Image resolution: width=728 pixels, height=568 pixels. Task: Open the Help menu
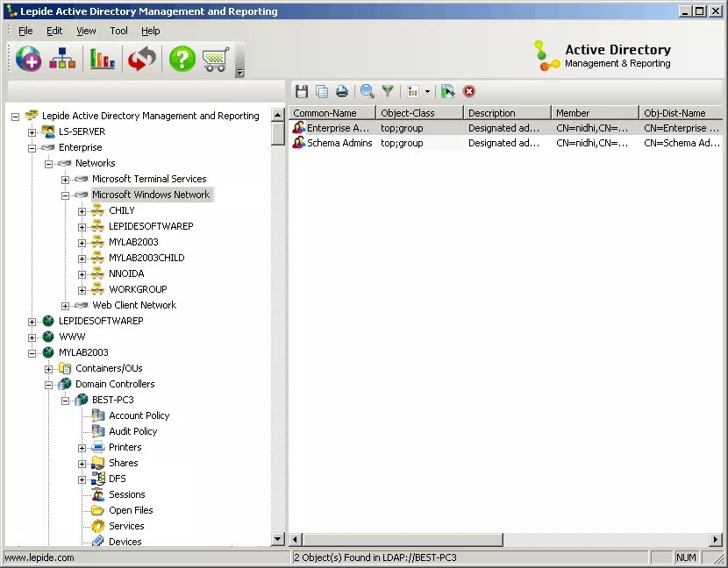tap(151, 31)
